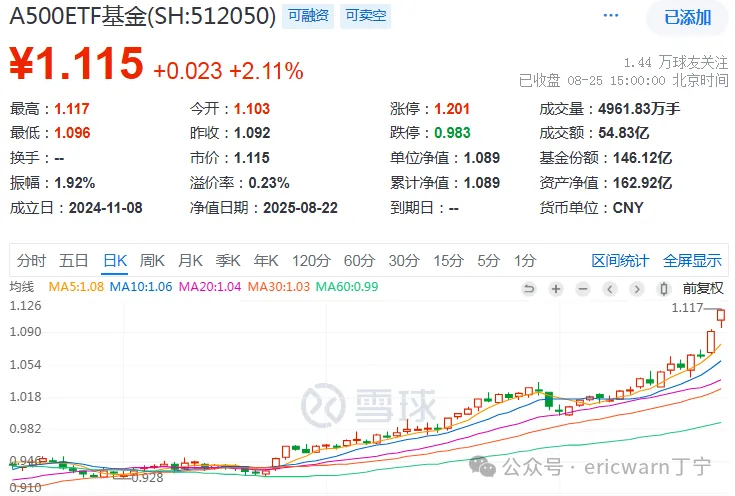
Task: Switch to the 五日 chart tab
Action: pyautogui.click(x=74, y=260)
